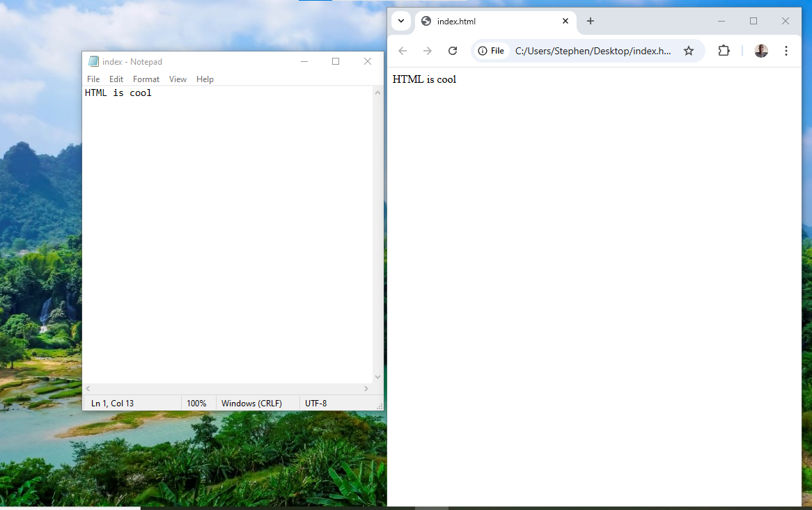
Task: Bookmark this page with the star icon
Action: 688,51
